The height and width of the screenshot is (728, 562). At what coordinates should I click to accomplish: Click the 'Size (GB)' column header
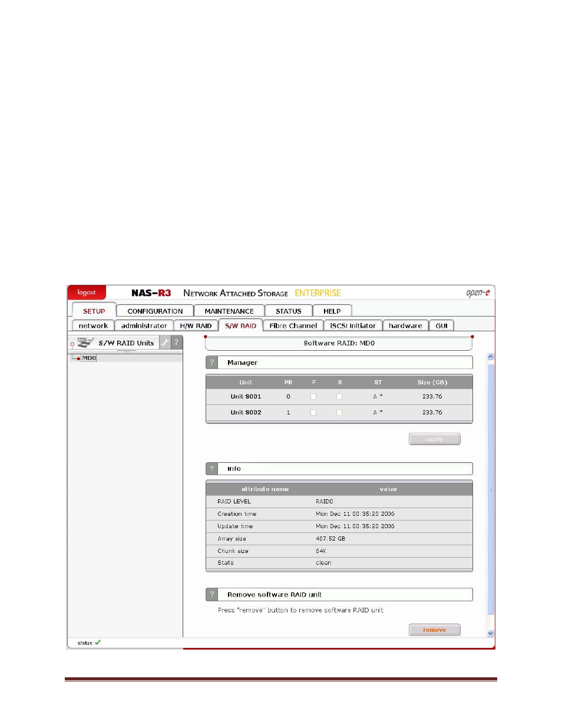click(x=432, y=383)
